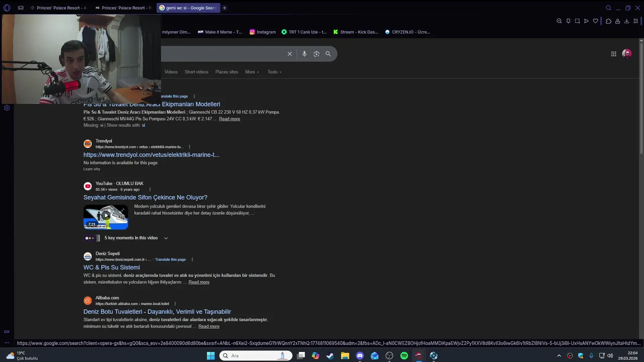Open File Explorer from the taskbar

click(x=345, y=355)
